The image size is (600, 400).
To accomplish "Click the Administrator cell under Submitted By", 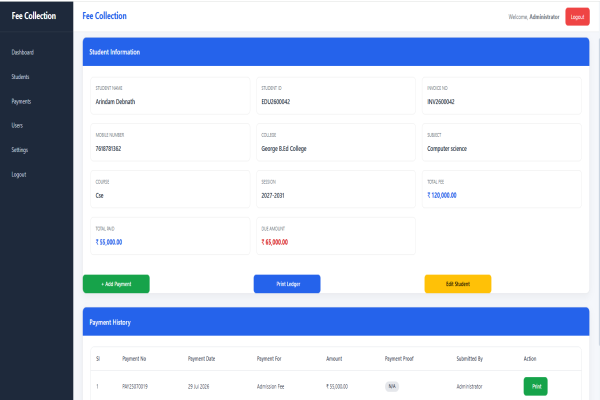I will (469, 387).
